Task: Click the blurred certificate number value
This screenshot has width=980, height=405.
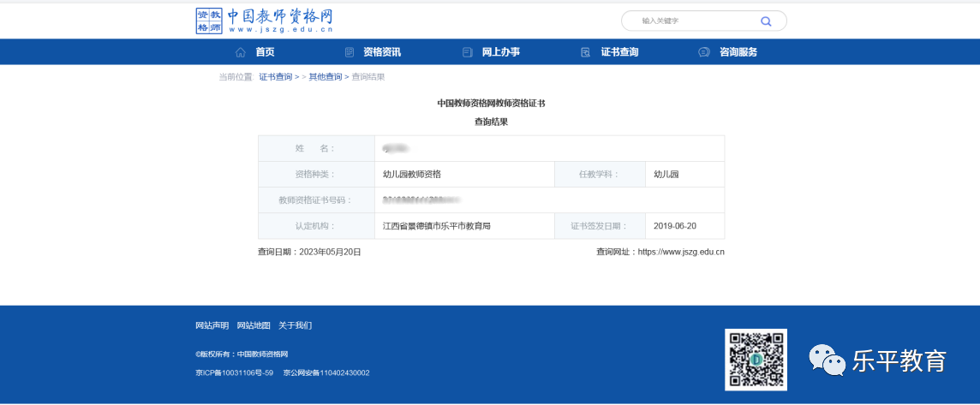Action: 422,200
